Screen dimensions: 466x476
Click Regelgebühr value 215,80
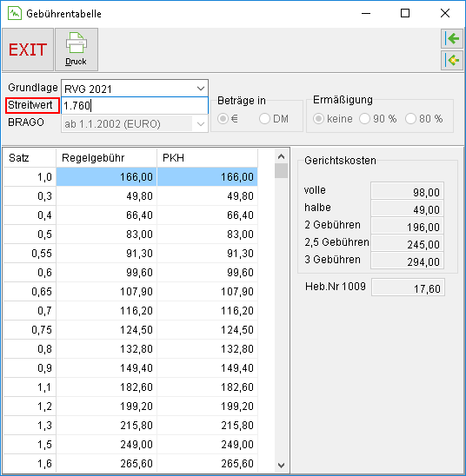coord(107,426)
